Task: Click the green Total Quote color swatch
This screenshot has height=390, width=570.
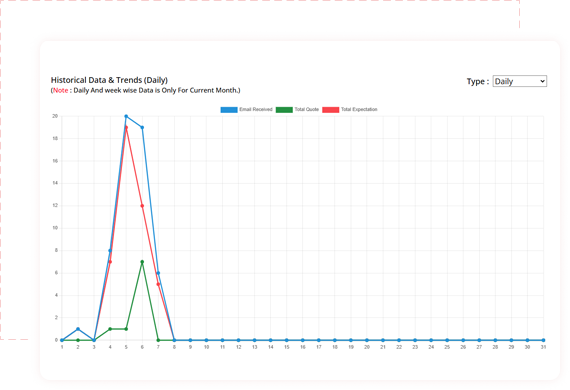Action: point(284,110)
